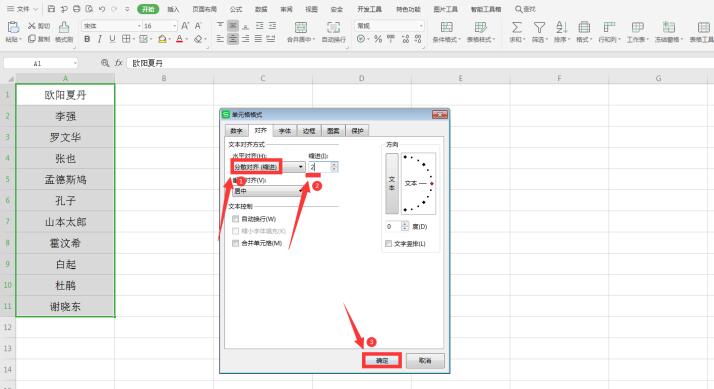This screenshot has width=714, height=389.
Task: Apply italic formatting icon
Action: (99, 39)
